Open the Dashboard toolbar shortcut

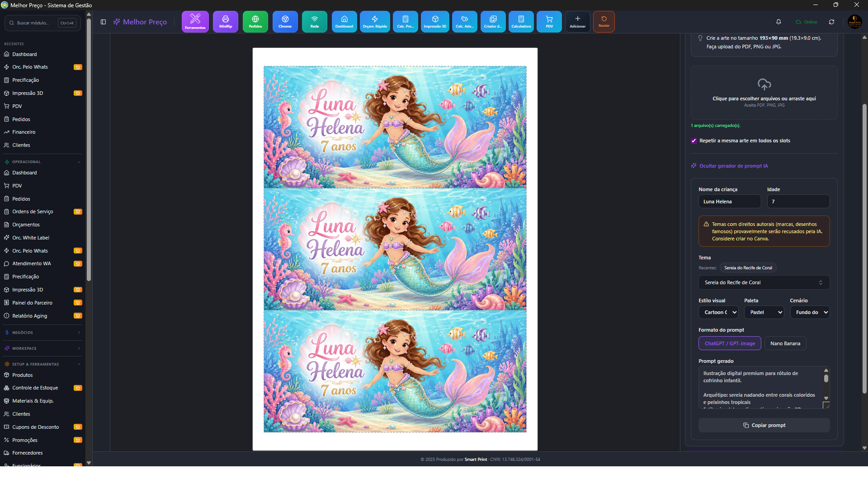pos(344,22)
